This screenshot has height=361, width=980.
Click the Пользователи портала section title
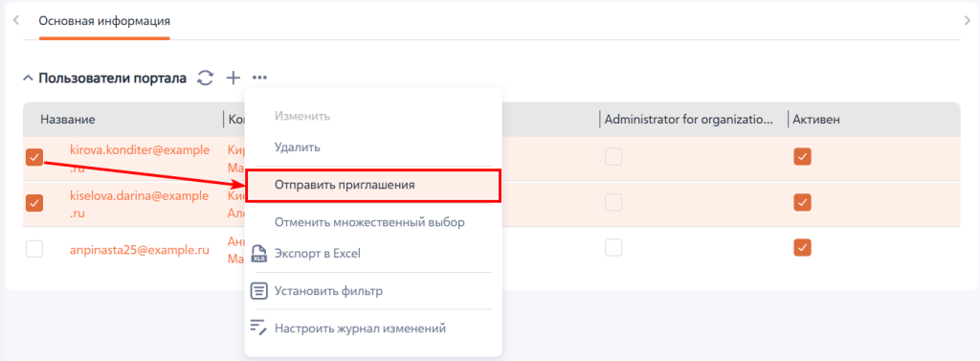(x=113, y=79)
